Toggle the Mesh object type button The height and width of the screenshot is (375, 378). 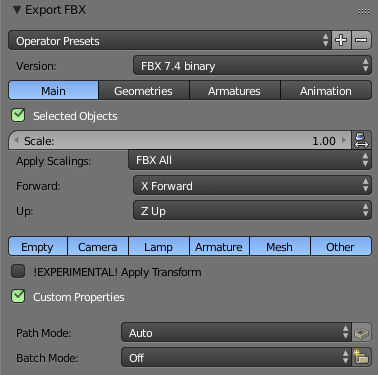pyautogui.click(x=280, y=246)
